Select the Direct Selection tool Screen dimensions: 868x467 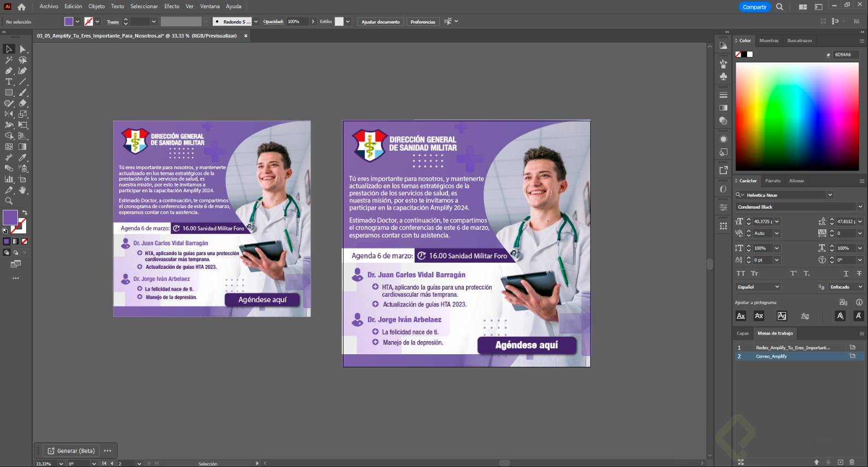point(23,49)
